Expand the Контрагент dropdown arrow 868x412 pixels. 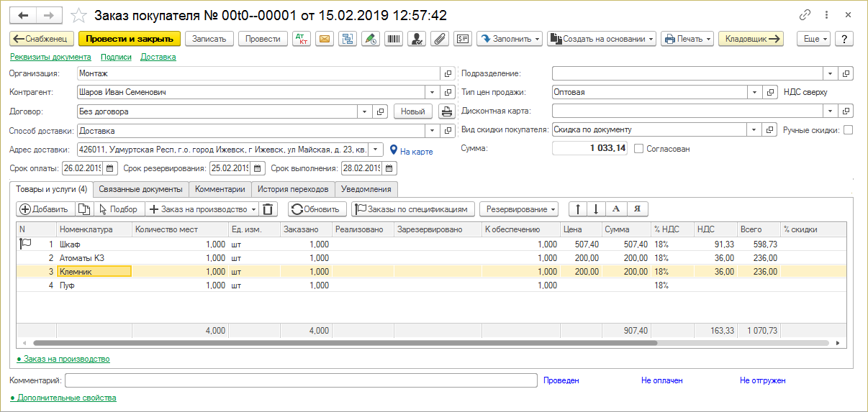tap(432, 93)
